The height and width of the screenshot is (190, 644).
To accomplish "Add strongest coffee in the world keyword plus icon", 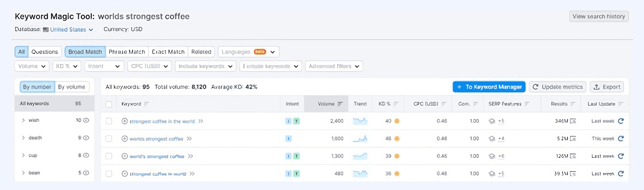I will click(x=125, y=121).
